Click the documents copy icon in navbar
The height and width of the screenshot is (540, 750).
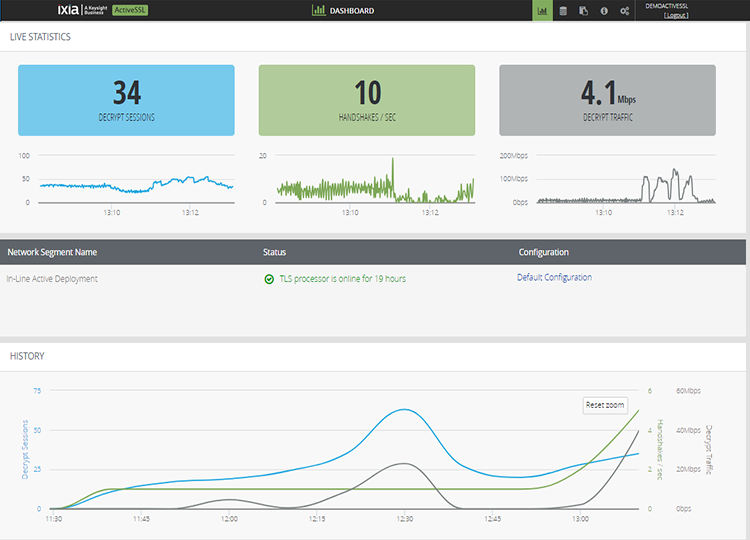(583, 11)
